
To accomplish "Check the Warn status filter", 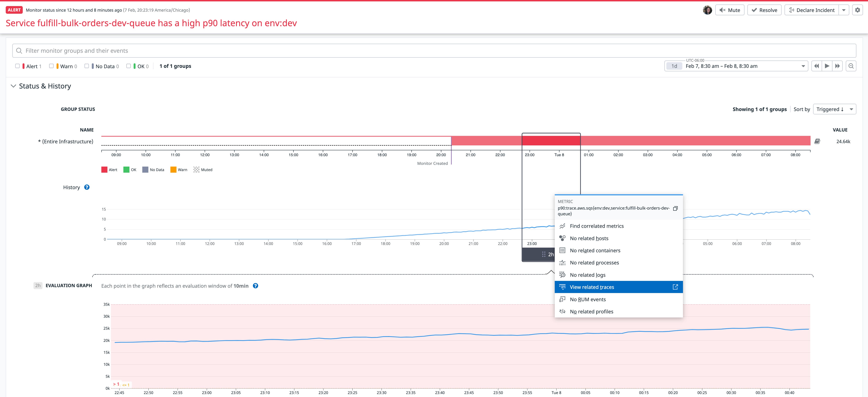I will pos(51,66).
